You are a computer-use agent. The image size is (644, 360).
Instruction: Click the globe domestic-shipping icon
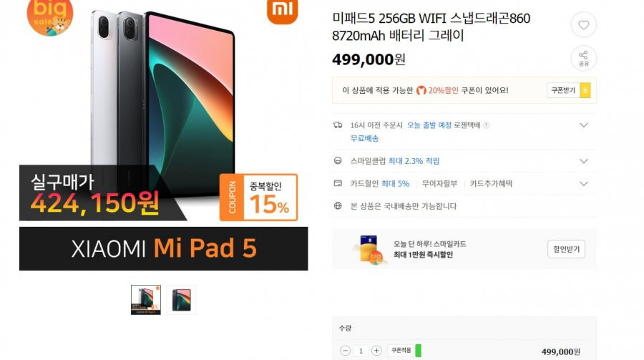338,205
